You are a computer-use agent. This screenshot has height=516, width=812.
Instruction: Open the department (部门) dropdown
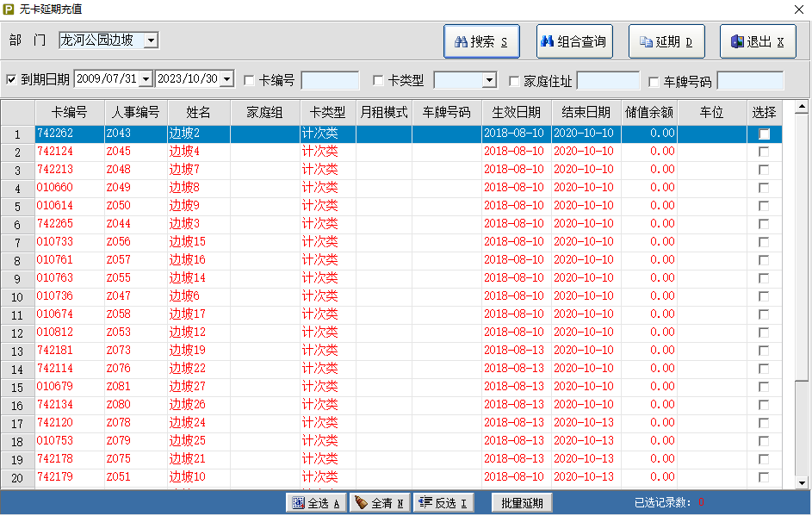[151, 40]
